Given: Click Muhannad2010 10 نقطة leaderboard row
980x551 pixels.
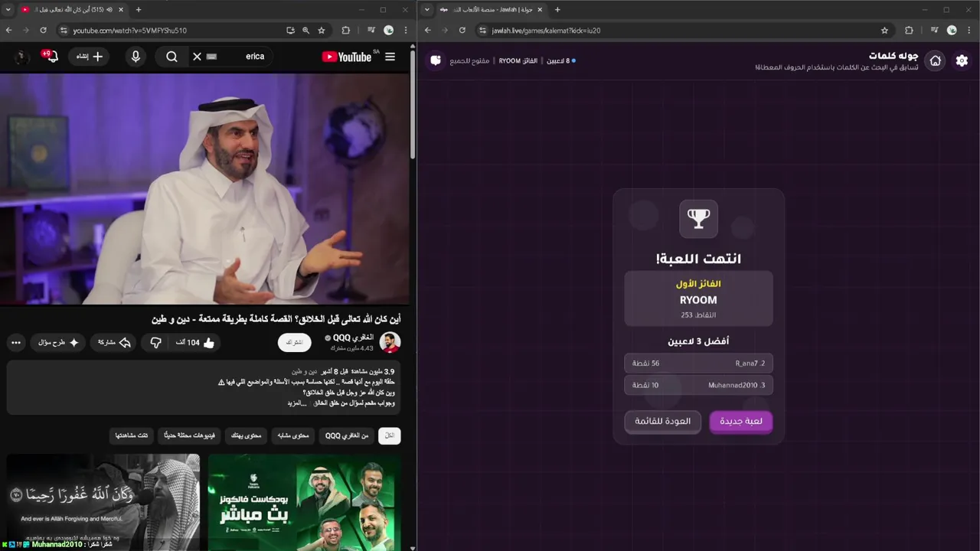Looking at the screenshot, I should tap(698, 385).
